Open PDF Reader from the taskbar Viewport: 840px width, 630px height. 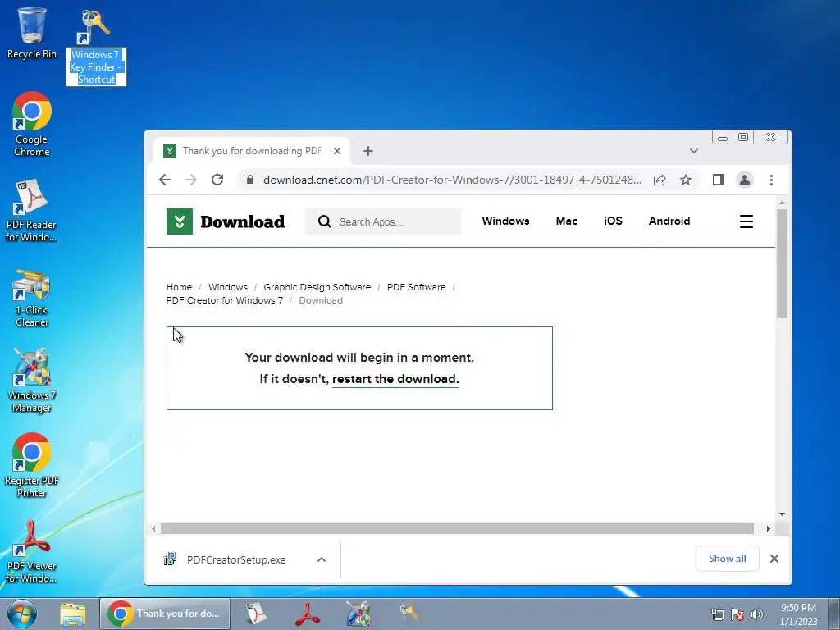(256, 614)
